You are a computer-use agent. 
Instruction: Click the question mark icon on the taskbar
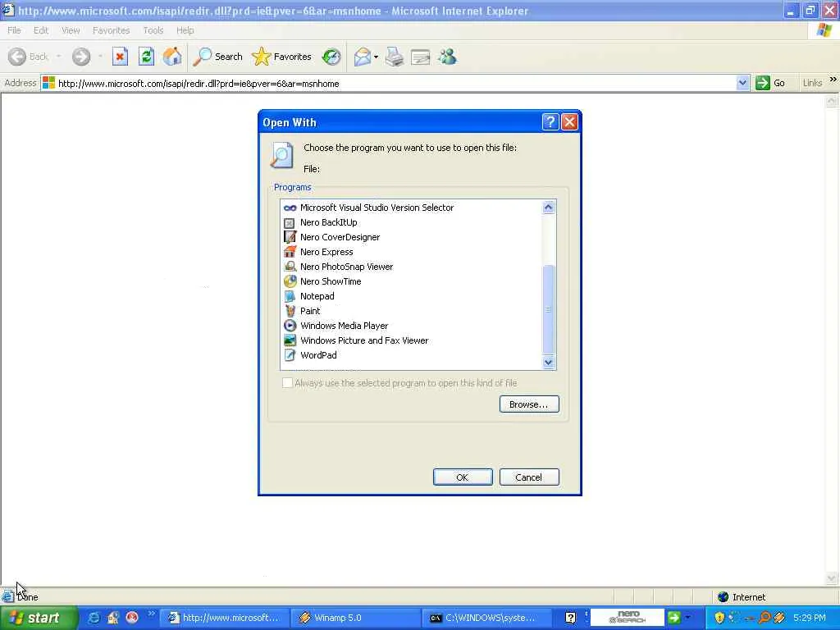pyautogui.click(x=571, y=618)
